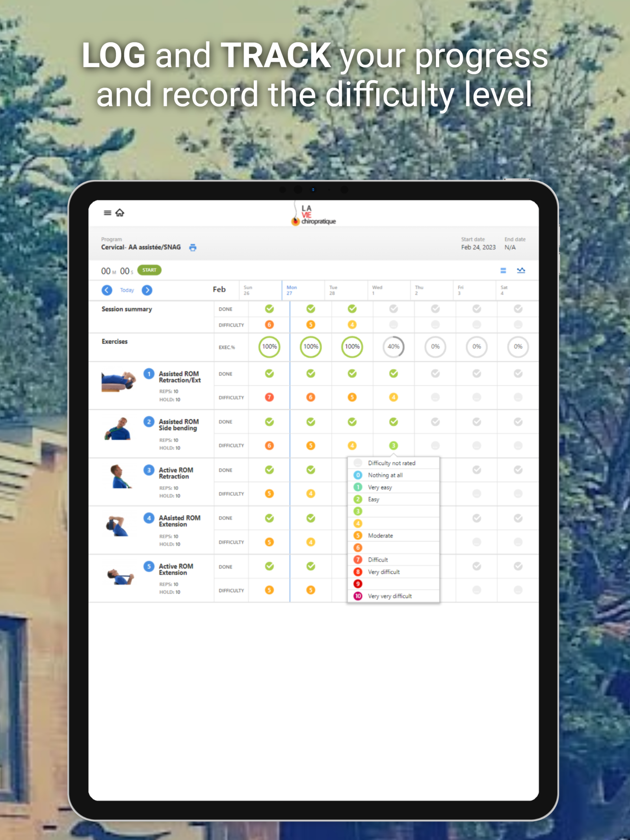Open 'Active ROM Extension' exercise title
Screen dimensions: 630x840
coord(176,569)
